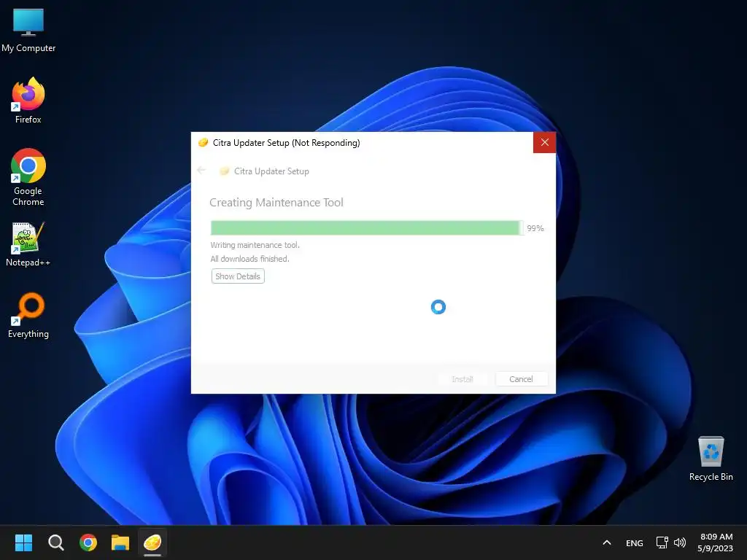The width and height of the screenshot is (747, 560).
Task: Open taskbar Search magnifier
Action: tap(55, 542)
